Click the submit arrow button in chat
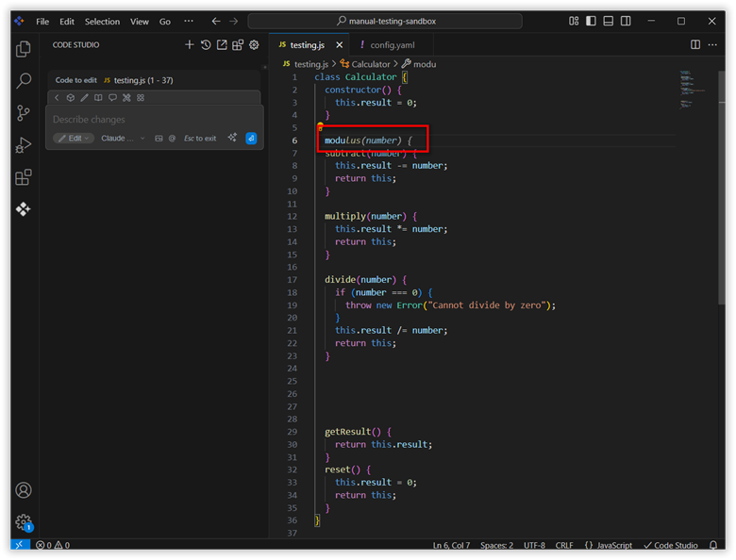This screenshot has width=736, height=560. 251,139
